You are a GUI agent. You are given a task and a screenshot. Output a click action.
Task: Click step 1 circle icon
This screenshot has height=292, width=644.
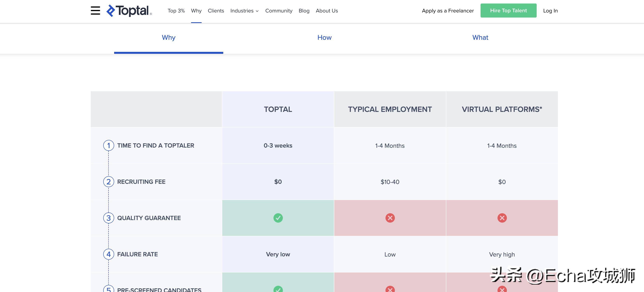[x=109, y=145]
